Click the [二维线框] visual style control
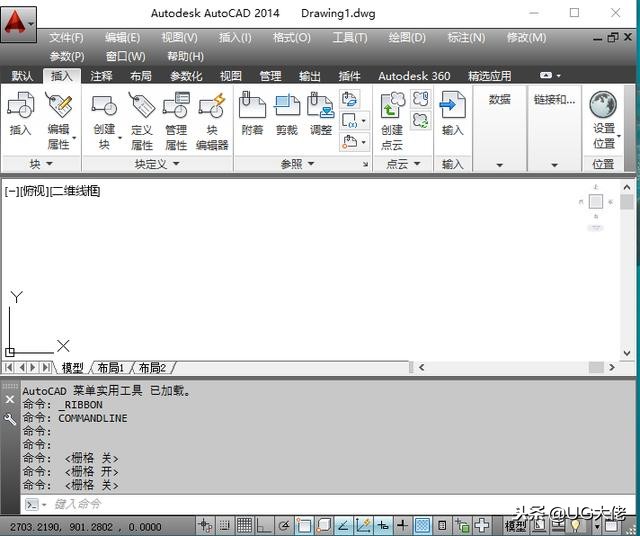 pyautogui.click(x=75, y=191)
